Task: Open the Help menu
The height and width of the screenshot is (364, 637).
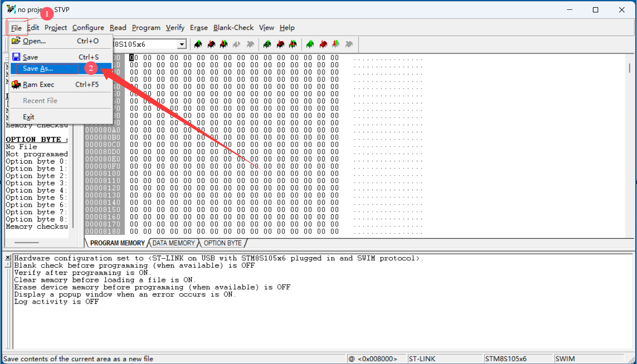Action: (x=287, y=28)
